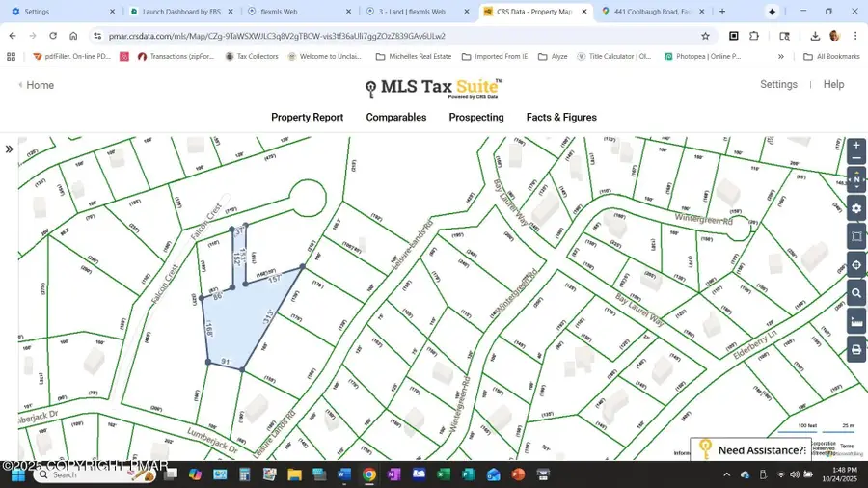Open the Prospecting menu
The height and width of the screenshot is (488, 868).
coord(475,118)
